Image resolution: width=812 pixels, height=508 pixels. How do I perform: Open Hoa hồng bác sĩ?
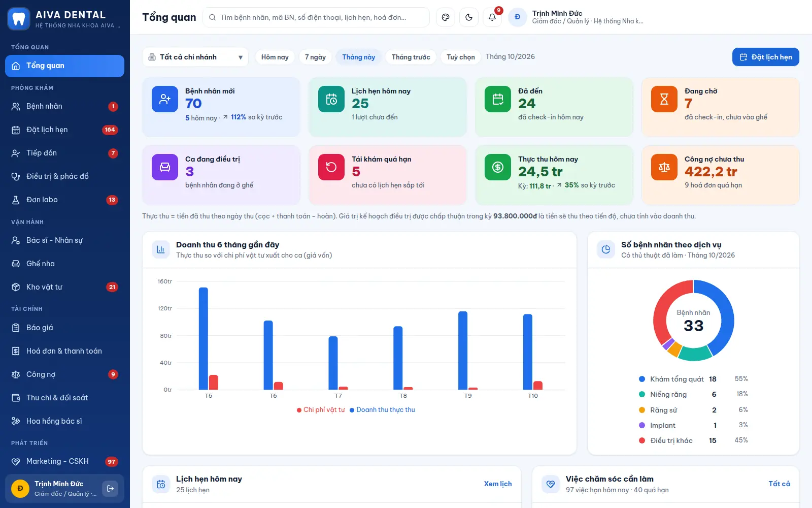[x=64, y=421]
